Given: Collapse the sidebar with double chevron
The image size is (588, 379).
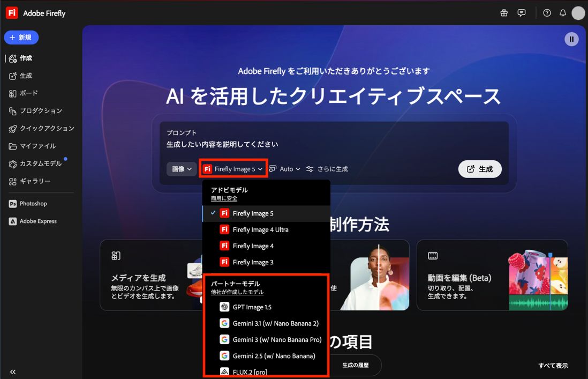Looking at the screenshot, I should pyautogui.click(x=13, y=372).
